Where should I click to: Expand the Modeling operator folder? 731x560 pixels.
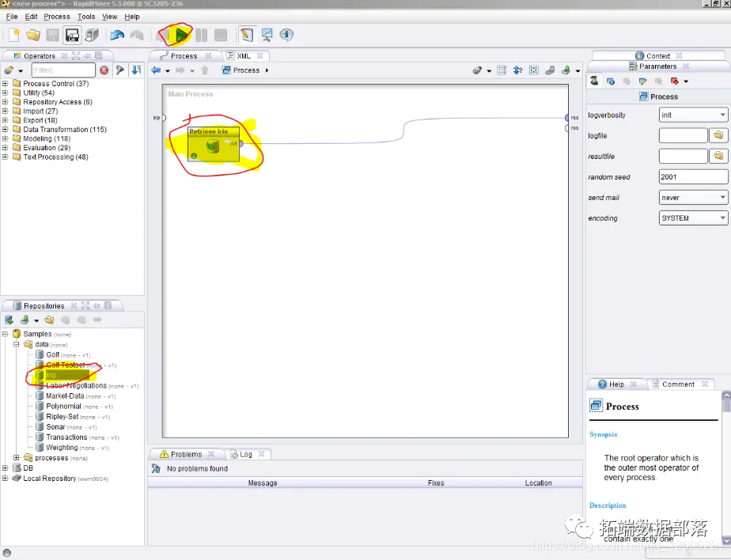(x=5, y=138)
